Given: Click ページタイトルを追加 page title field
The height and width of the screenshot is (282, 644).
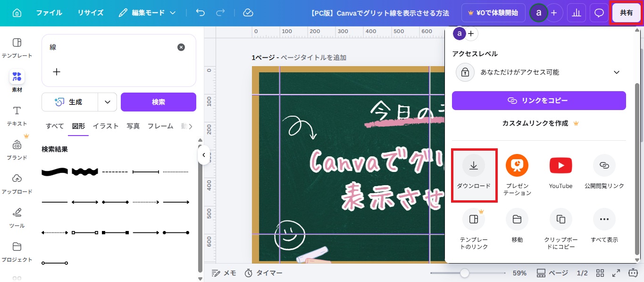Looking at the screenshot, I should point(313,58).
